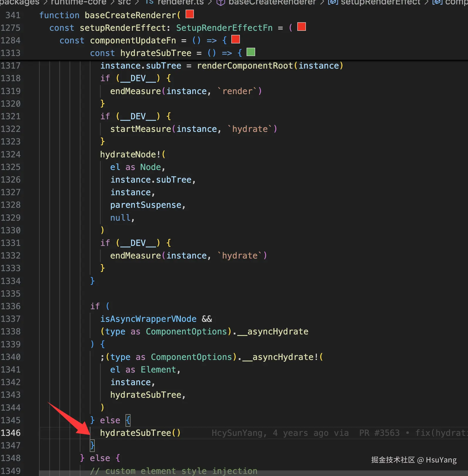Click line number 1317 in the gutter
This screenshot has height=476, width=468.
pyautogui.click(x=11, y=66)
